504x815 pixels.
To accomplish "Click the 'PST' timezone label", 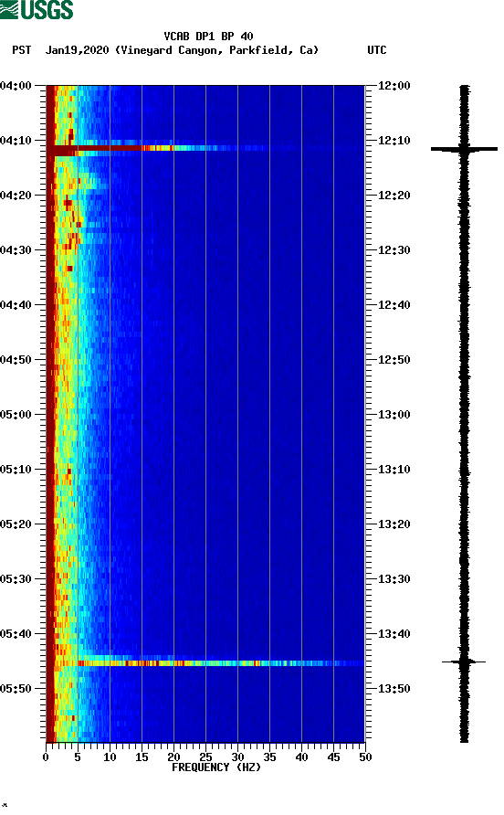I will (x=22, y=50).
